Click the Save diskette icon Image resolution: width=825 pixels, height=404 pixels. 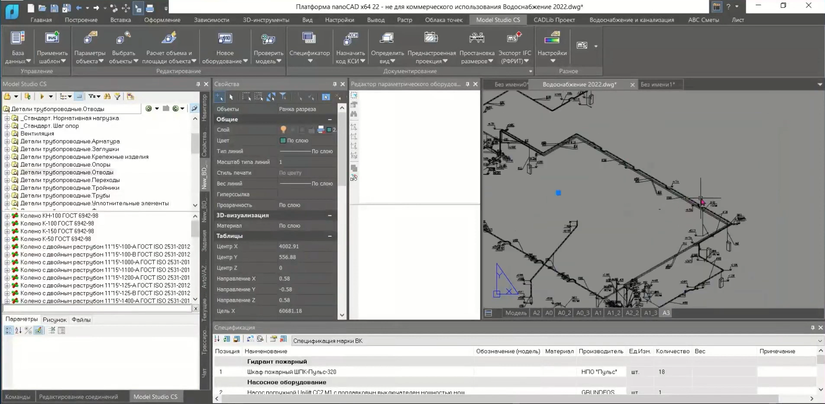[x=54, y=8]
